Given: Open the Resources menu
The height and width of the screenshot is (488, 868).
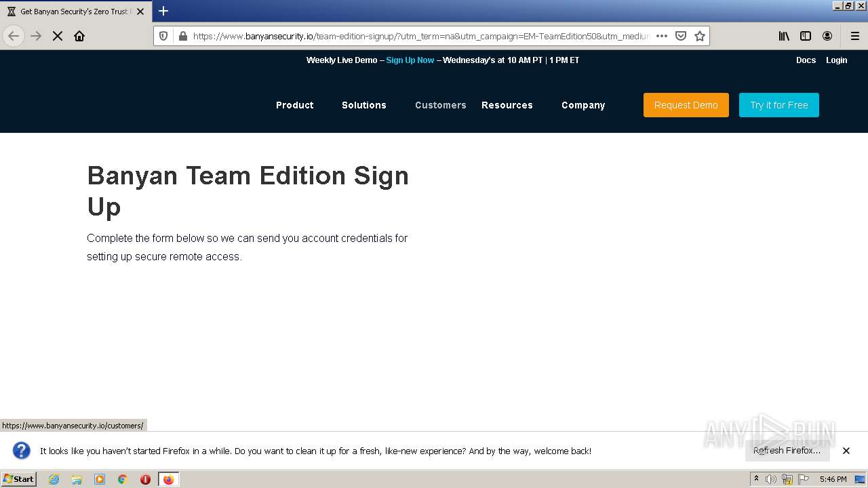Looking at the screenshot, I should (507, 105).
